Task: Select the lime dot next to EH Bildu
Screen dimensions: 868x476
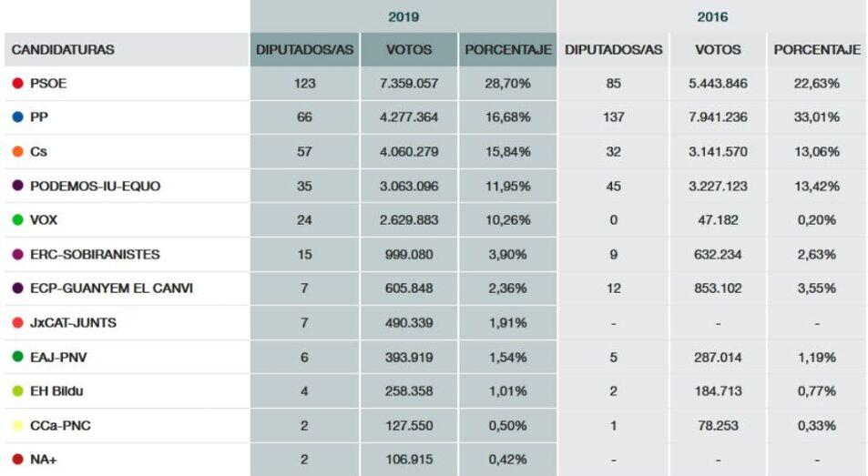Action: tap(17, 391)
